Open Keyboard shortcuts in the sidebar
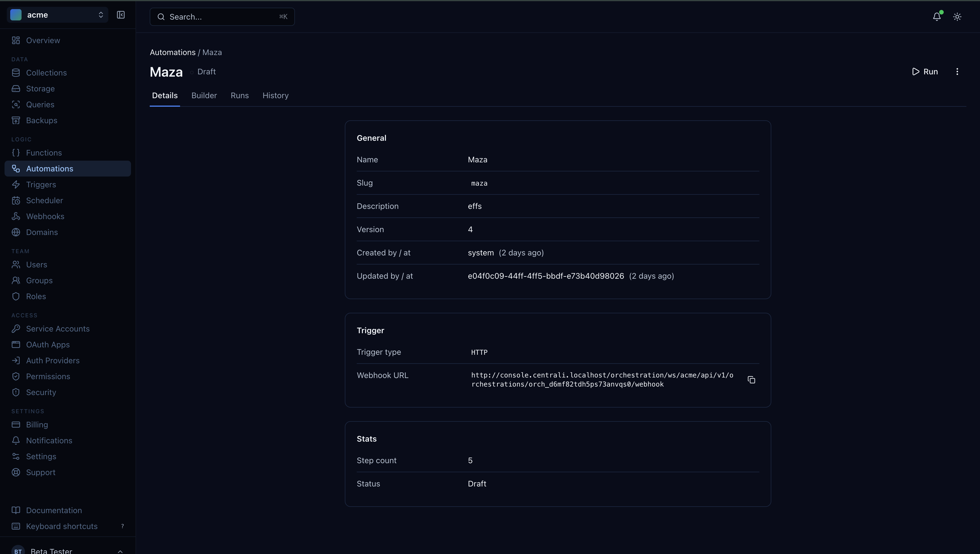The image size is (980, 554). (x=62, y=526)
